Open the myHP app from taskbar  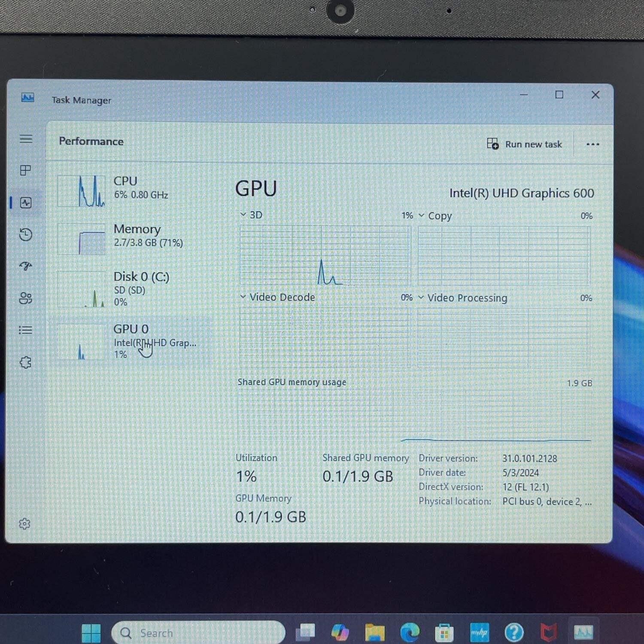479,632
